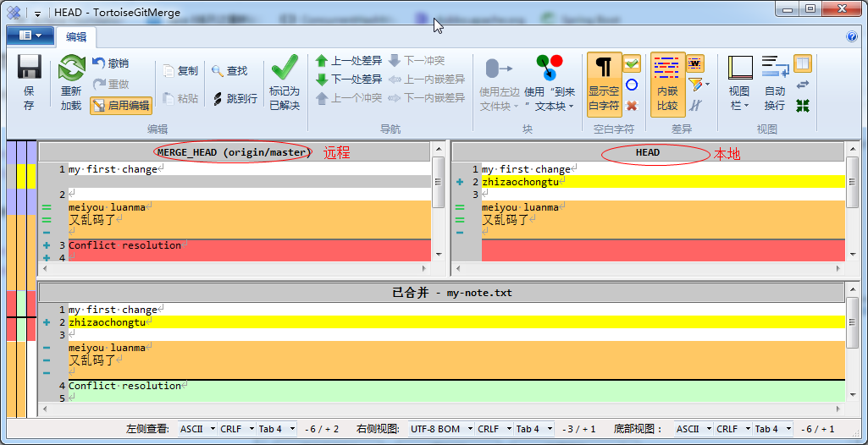This screenshot has height=445, width=868.
Task: Open right view CRLF line-ending dropdown
Action: (x=495, y=429)
